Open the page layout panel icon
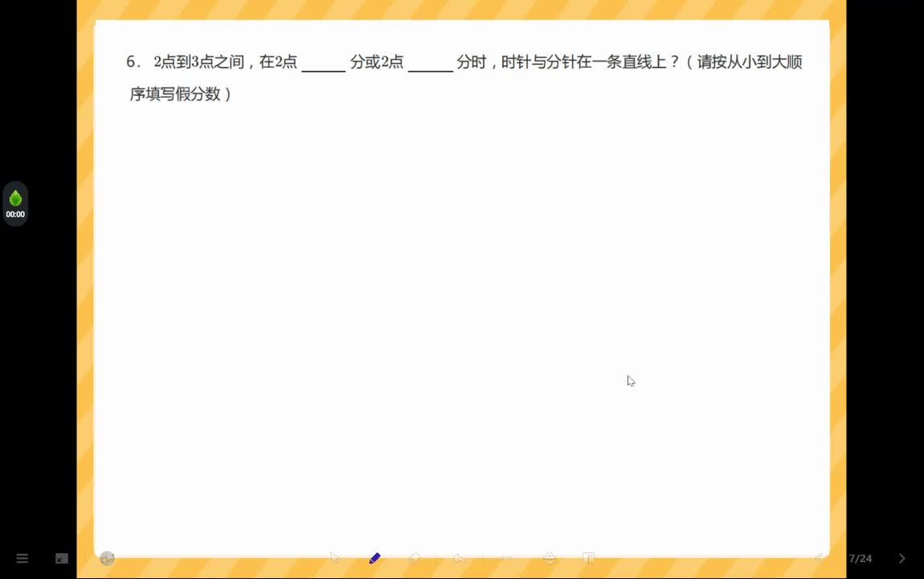 [x=588, y=558]
